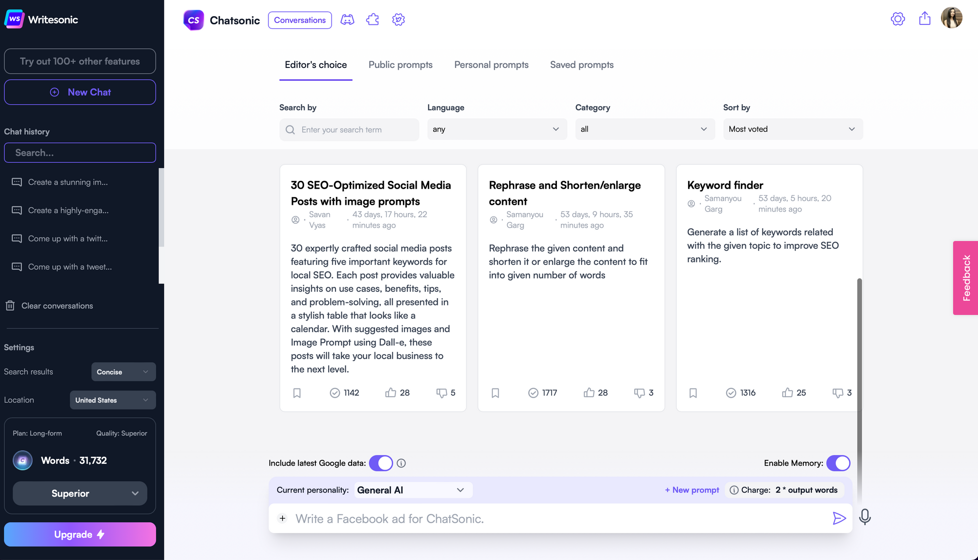The image size is (978, 560).
Task: Click the search input field in Chat history
Action: (80, 152)
